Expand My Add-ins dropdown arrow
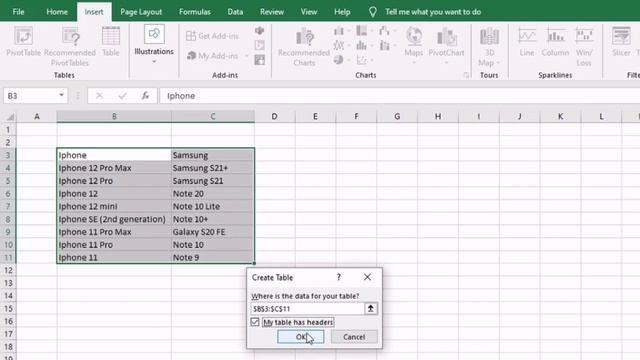This screenshot has height=360, width=640. pos(247,56)
